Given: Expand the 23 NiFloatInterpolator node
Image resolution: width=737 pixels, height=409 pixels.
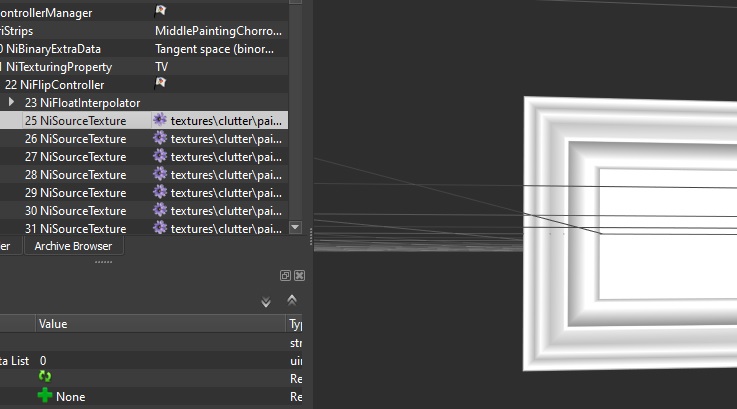Looking at the screenshot, I should tap(11, 102).
